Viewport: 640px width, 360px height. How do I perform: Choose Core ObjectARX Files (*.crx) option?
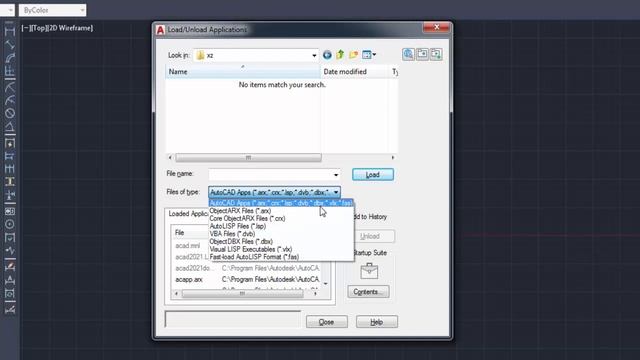247,218
